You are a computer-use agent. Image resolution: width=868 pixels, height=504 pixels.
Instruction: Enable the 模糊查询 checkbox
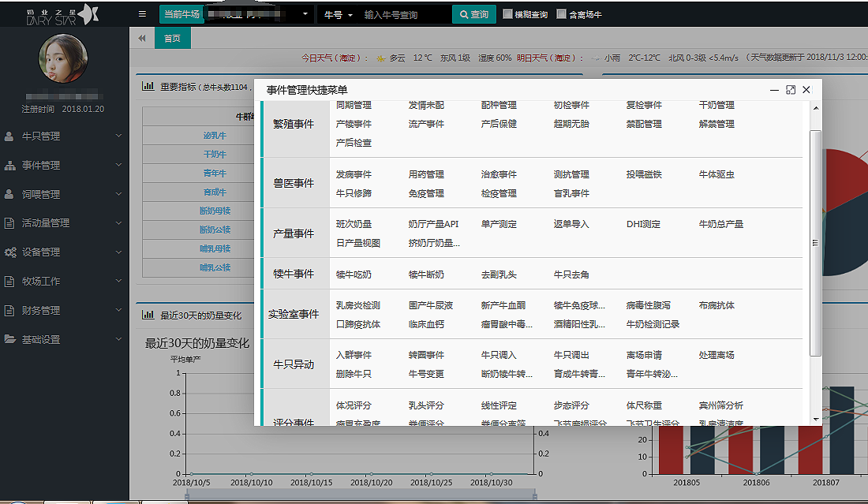click(508, 14)
